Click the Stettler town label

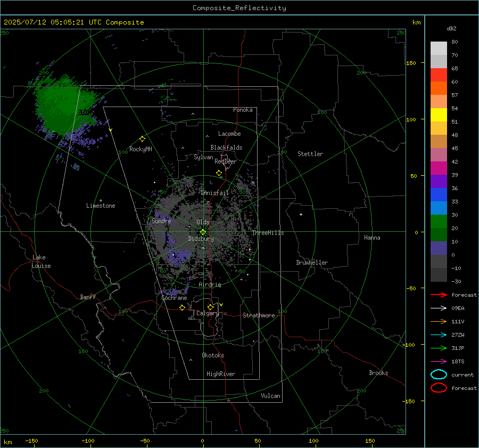click(x=310, y=154)
